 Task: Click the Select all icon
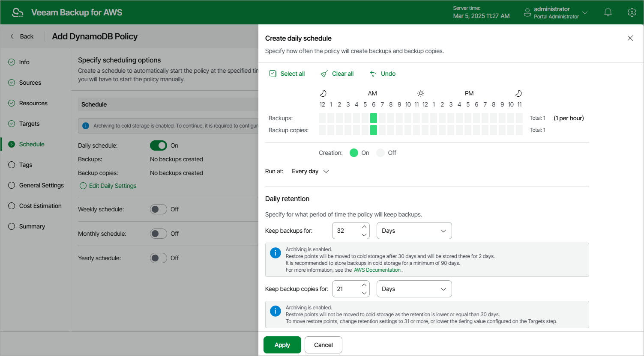click(x=273, y=73)
